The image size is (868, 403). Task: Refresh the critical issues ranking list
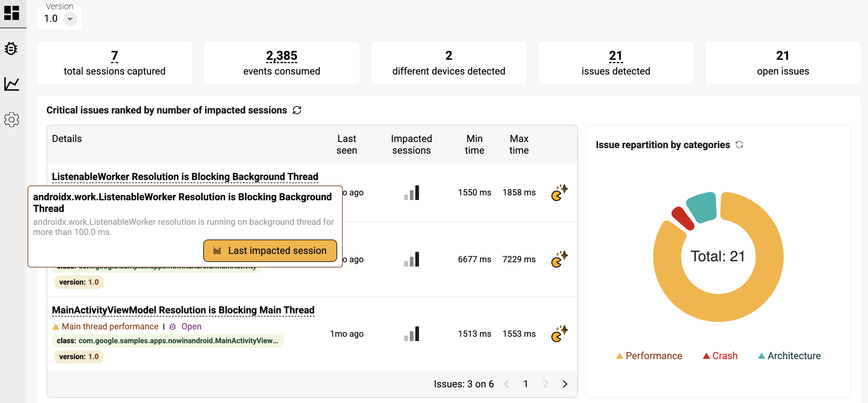(x=296, y=110)
